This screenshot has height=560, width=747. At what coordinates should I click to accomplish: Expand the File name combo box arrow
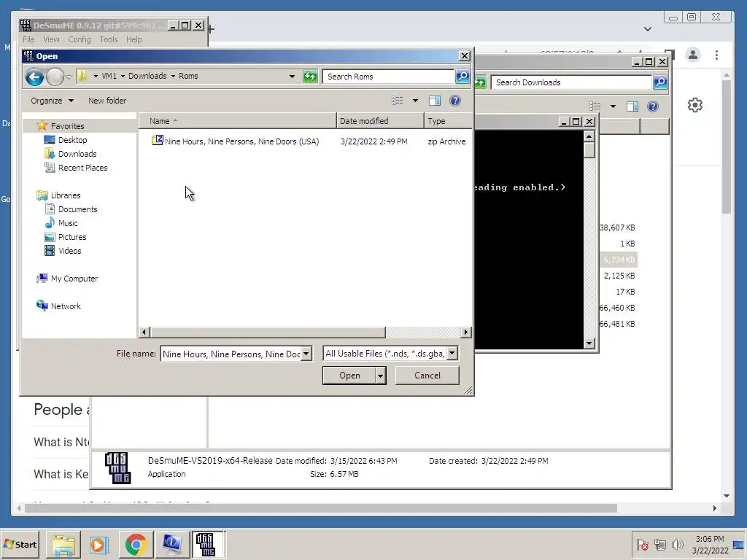[306, 354]
